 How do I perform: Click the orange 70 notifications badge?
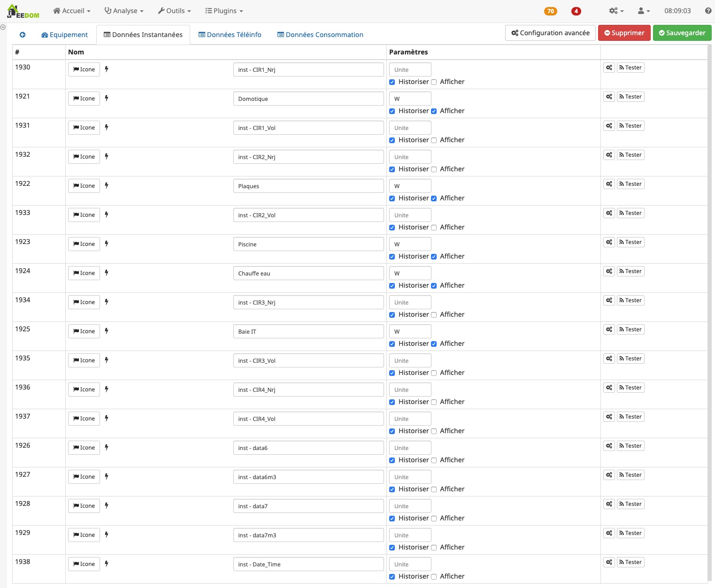(550, 11)
